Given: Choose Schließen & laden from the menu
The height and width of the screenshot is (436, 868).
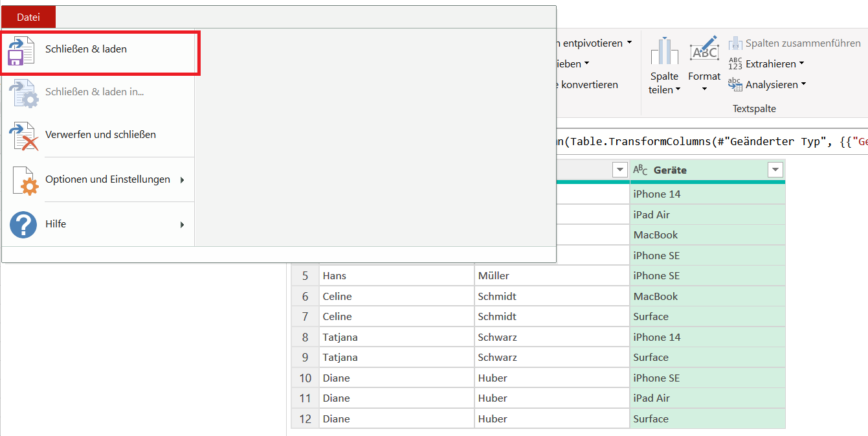Looking at the screenshot, I should click(98, 49).
